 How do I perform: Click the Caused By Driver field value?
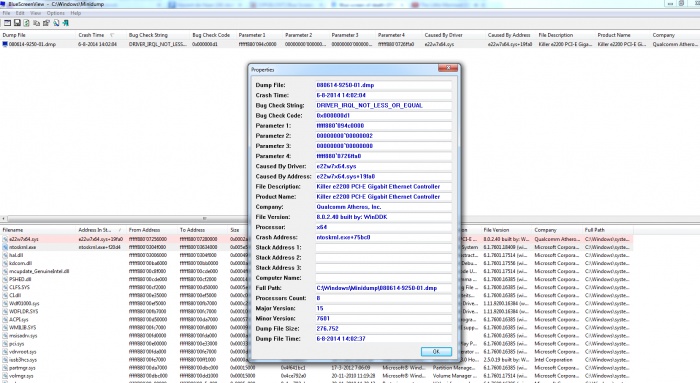tap(383, 166)
